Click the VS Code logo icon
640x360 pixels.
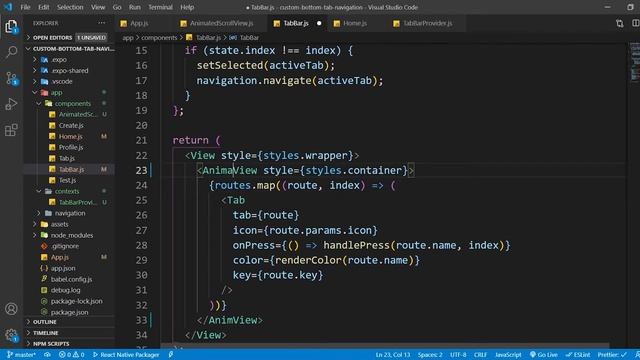pyautogui.click(x=8, y=7)
